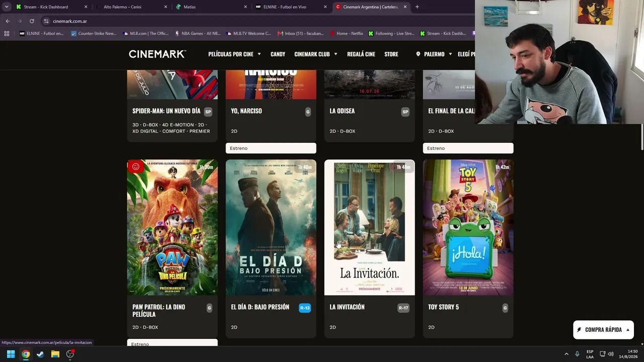The image size is (644, 362).
Task: Expand the Compra Rápida panel
Action: 603,330
